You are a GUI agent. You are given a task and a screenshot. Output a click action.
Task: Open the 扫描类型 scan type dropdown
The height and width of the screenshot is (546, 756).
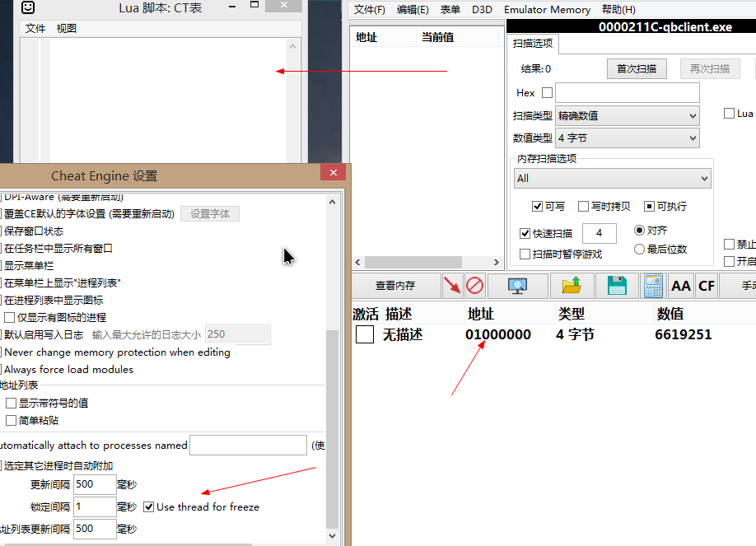[628, 116]
